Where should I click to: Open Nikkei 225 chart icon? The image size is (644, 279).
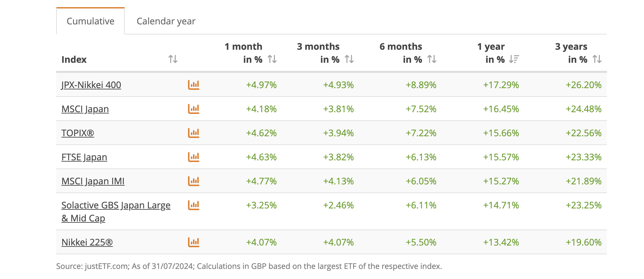click(194, 242)
